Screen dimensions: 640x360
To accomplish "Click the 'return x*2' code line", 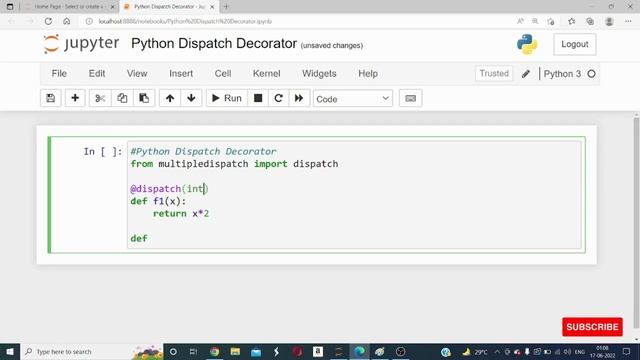I will (x=181, y=213).
